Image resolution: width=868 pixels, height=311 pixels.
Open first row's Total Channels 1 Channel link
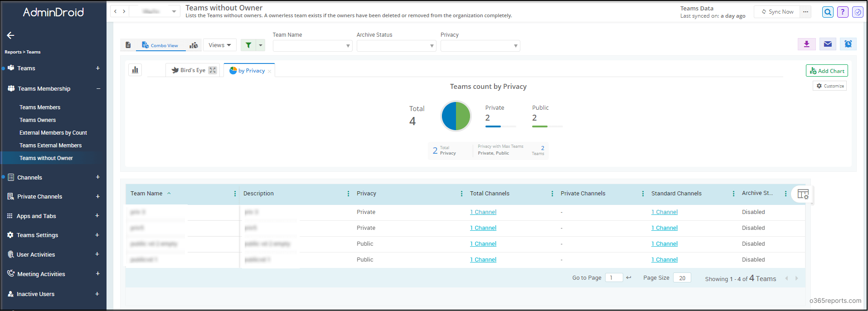(483, 212)
